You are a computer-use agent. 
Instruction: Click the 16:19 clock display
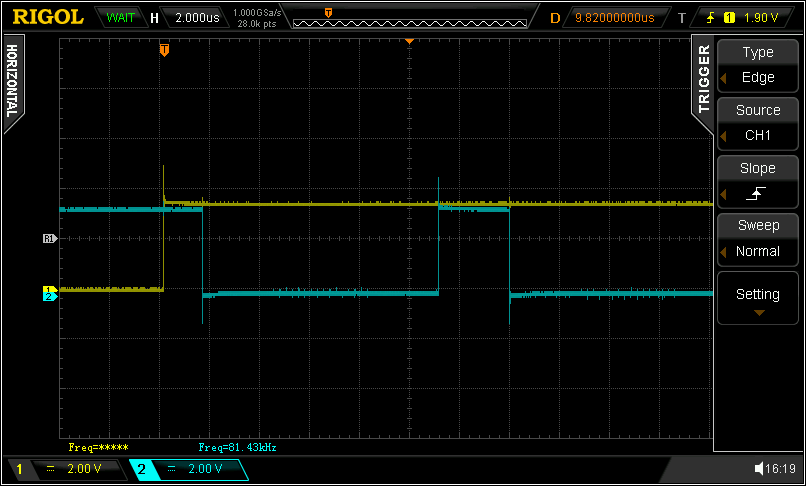[x=780, y=469]
